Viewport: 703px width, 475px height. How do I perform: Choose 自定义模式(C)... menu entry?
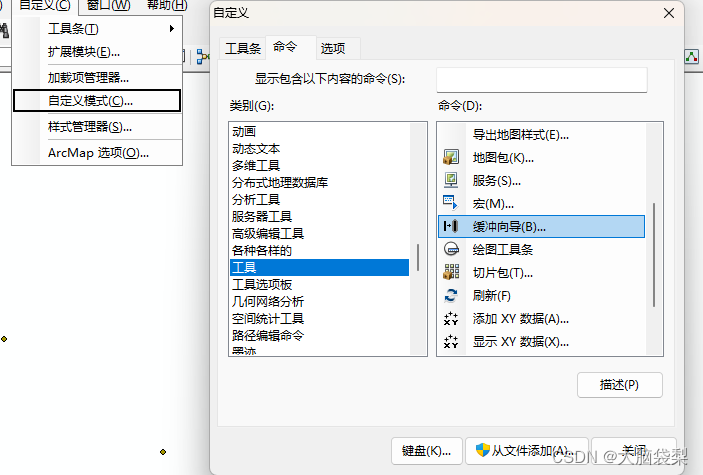pyautogui.click(x=97, y=100)
